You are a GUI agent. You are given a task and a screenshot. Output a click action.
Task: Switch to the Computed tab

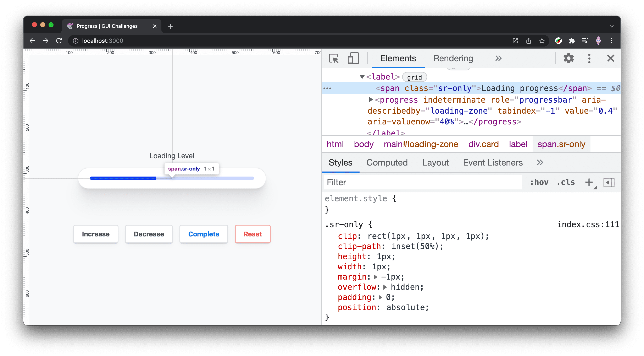click(387, 163)
